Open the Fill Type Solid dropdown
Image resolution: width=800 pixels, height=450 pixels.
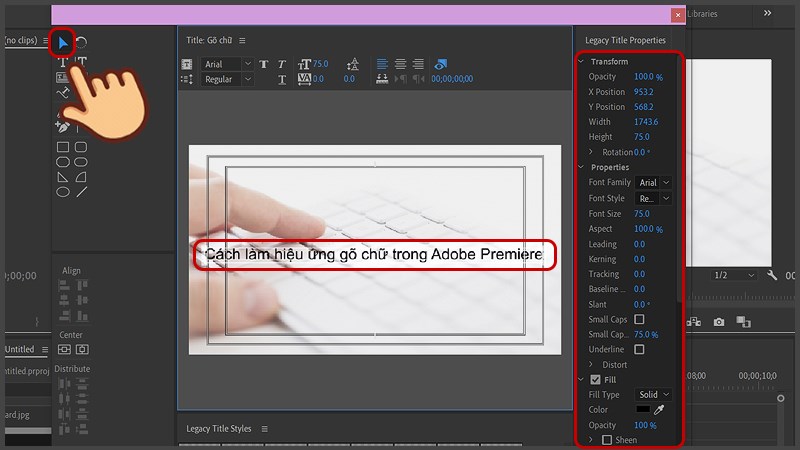(x=653, y=395)
